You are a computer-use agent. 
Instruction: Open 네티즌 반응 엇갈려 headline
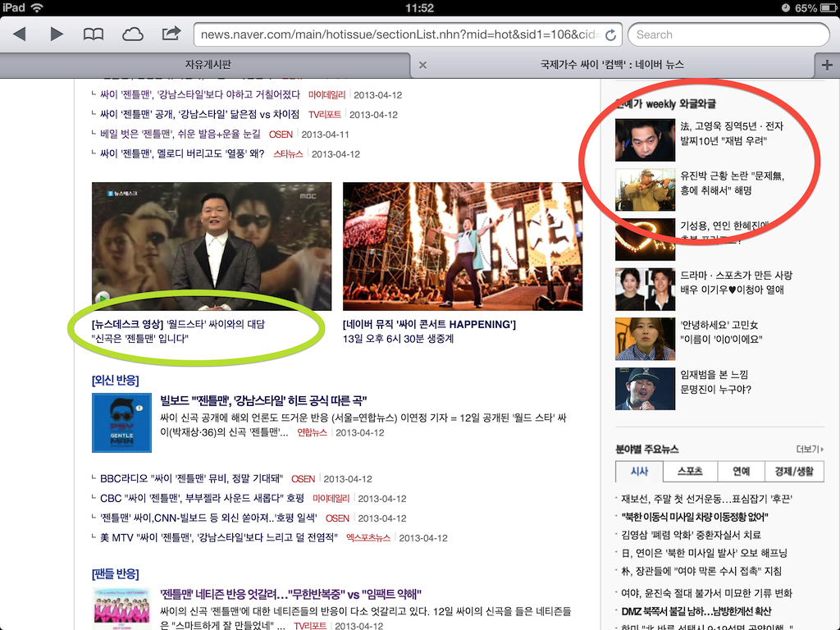tap(290, 594)
